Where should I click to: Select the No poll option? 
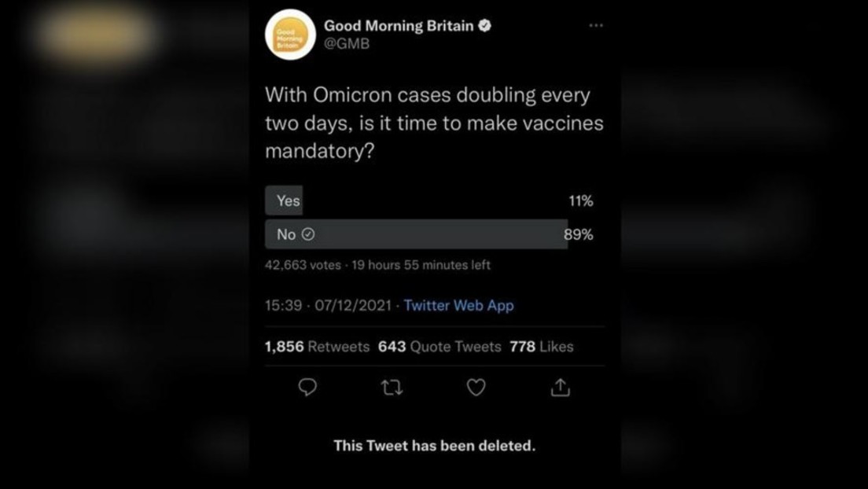pos(286,234)
